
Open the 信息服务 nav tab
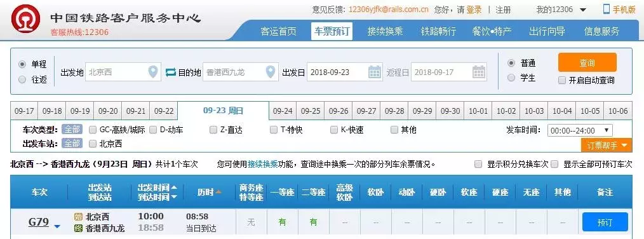point(601,31)
